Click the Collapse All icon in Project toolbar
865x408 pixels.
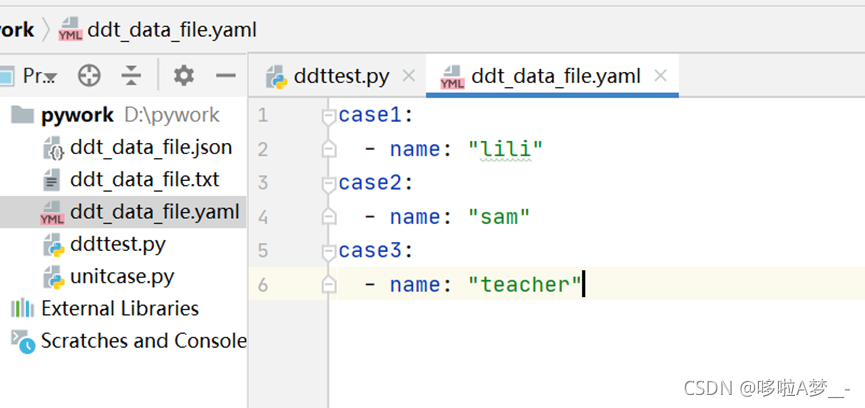132,76
